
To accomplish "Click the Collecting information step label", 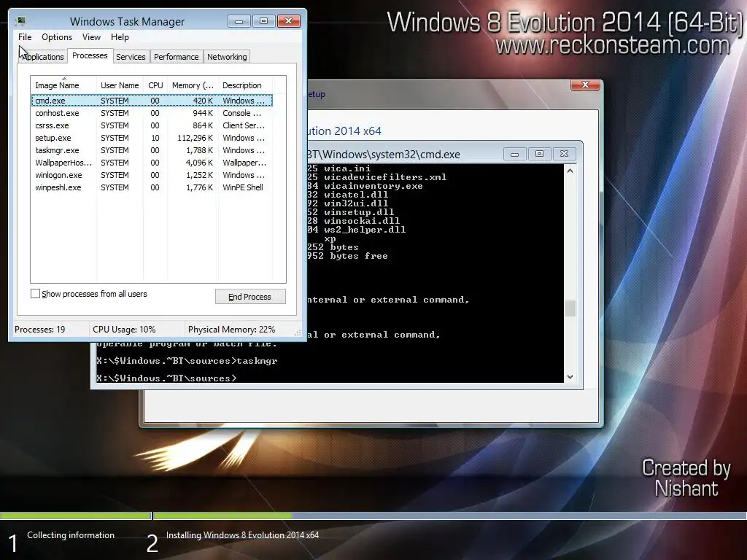I will [x=71, y=534].
